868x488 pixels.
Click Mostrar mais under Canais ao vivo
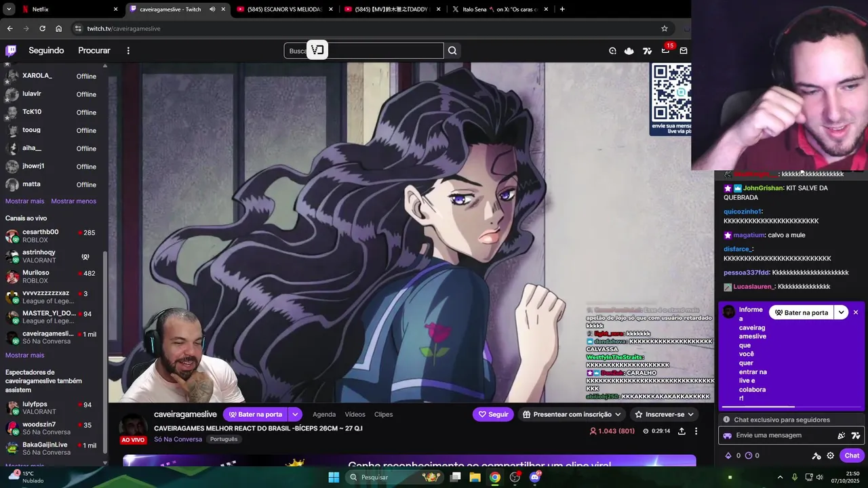24,355
